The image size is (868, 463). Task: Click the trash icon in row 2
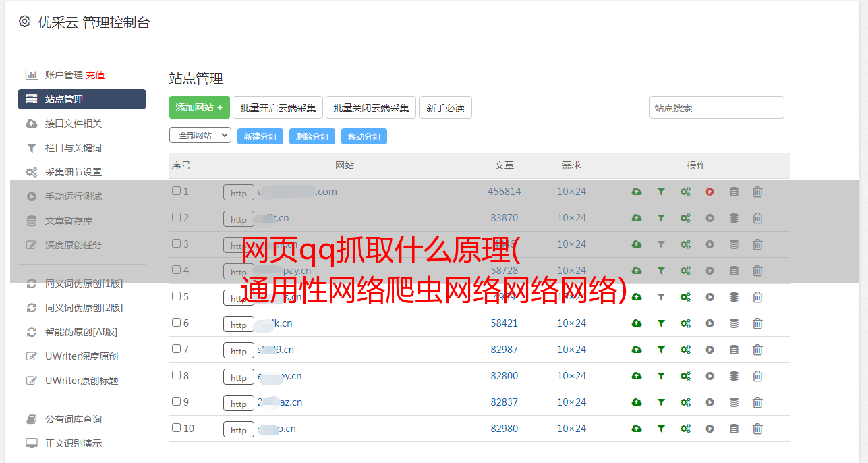click(757, 218)
